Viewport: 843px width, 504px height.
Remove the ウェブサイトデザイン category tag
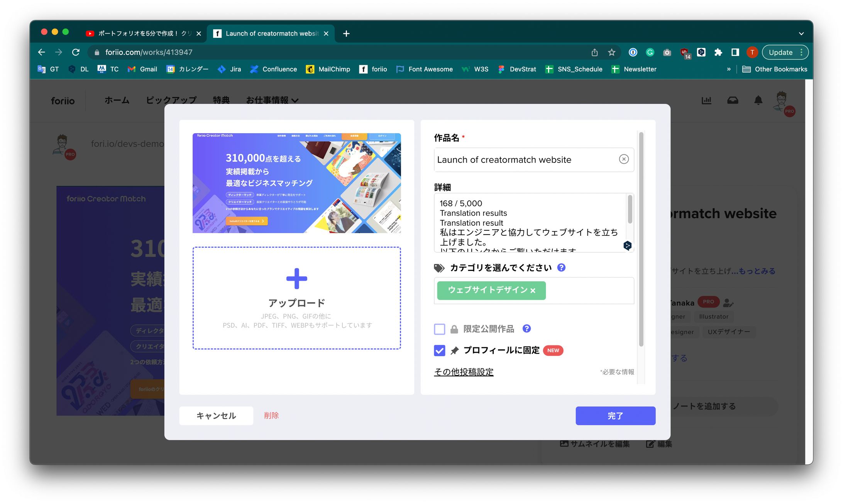[x=533, y=291]
